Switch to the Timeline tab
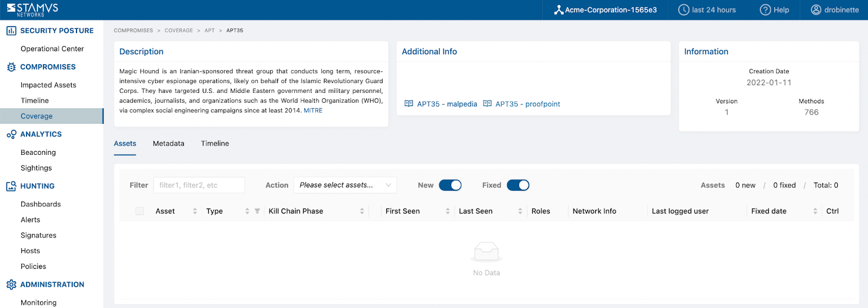The image size is (868, 308). [x=215, y=143]
